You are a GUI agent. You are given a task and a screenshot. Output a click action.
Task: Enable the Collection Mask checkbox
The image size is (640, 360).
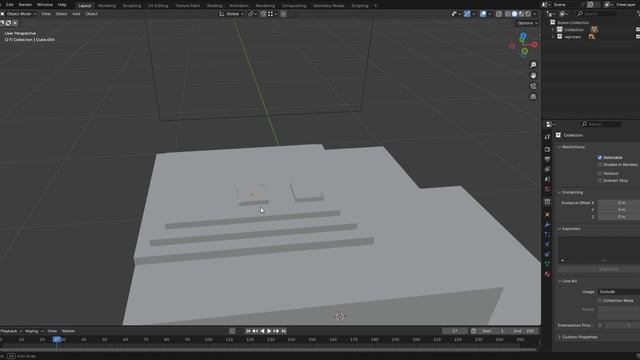pyautogui.click(x=600, y=300)
